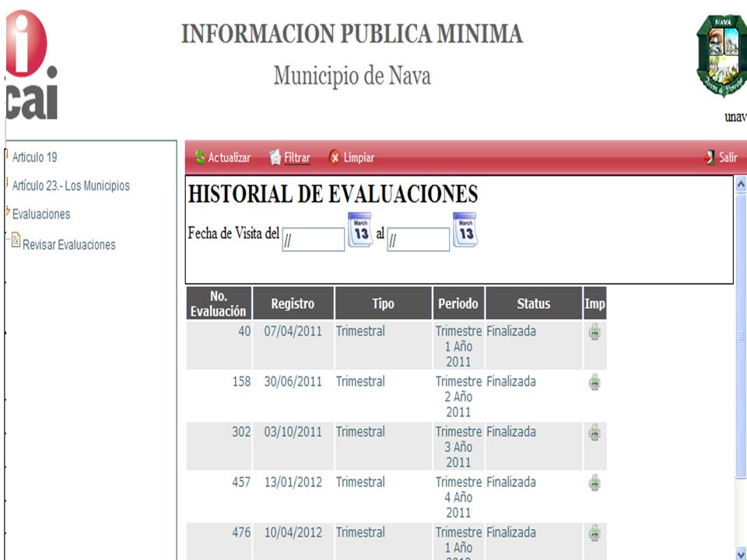Click the Salir logout label

[x=728, y=157]
